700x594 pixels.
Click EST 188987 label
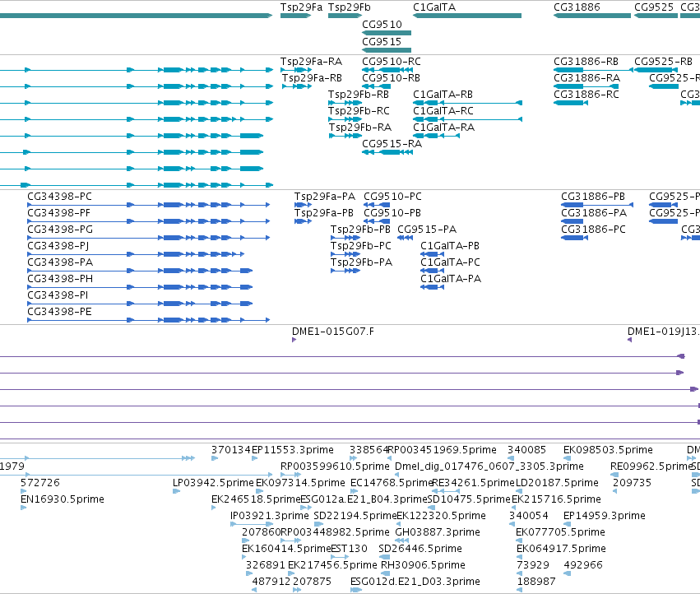point(536,582)
